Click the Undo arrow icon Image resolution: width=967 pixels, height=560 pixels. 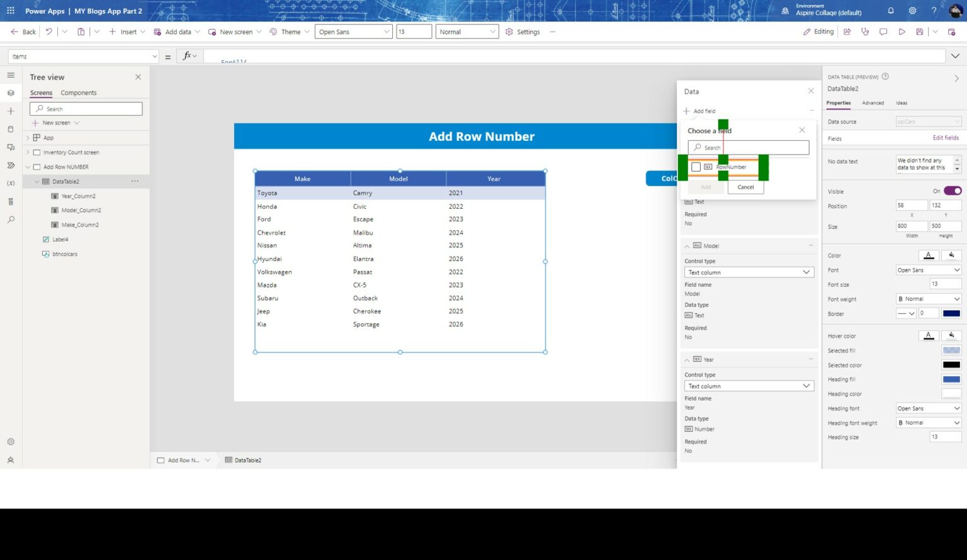click(48, 31)
